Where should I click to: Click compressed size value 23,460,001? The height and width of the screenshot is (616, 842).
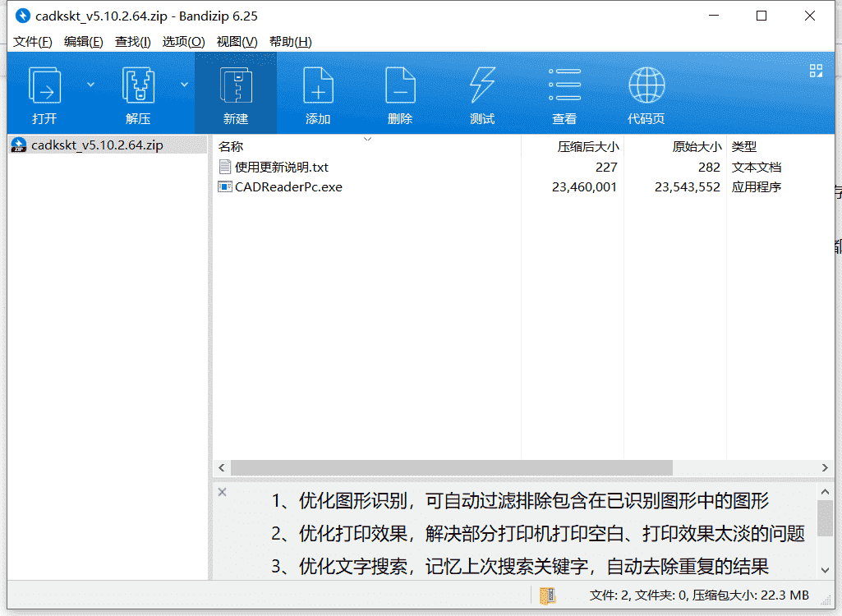click(x=584, y=187)
